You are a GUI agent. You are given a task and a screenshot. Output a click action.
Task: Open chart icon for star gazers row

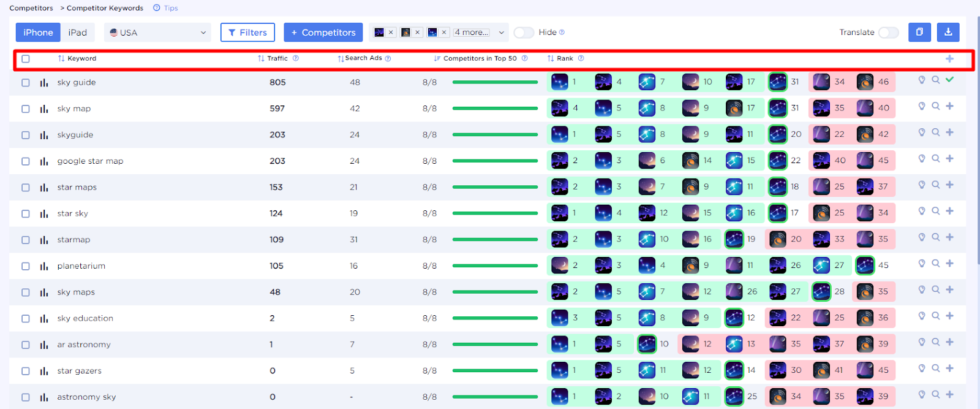(x=44, y=371)
